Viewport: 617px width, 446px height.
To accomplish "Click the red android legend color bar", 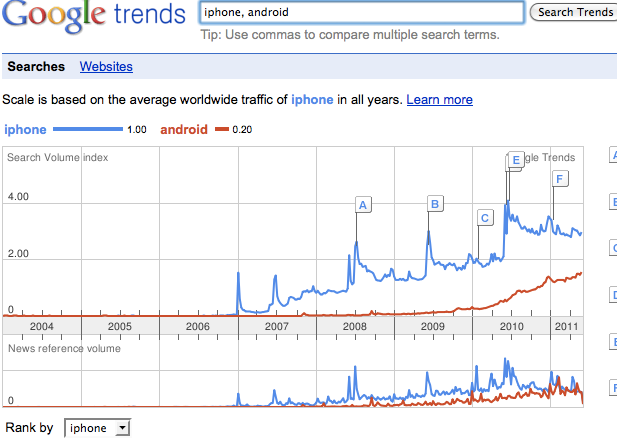I will coord(222,130).
